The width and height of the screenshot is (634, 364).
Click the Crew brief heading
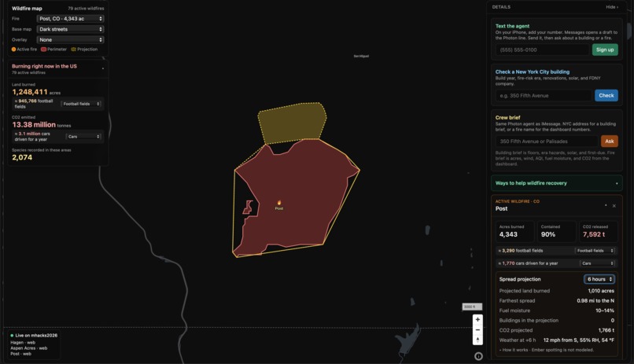tap(508, 118)
